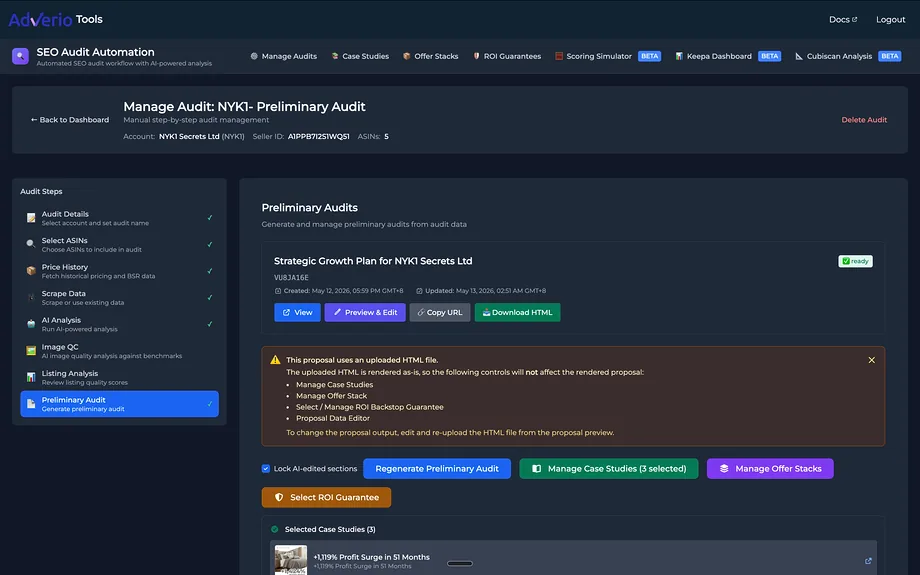Viewport: 920px width, 575px height.
Task: Click the NYK1 Secrets Ltd account name
Action: point(189,137)
